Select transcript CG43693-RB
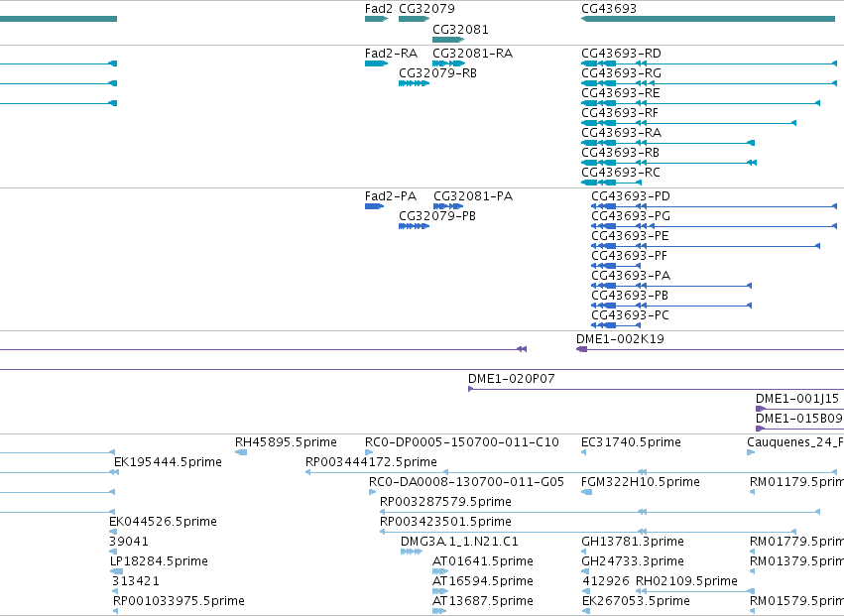844x616 pixels. pos(620,153)
